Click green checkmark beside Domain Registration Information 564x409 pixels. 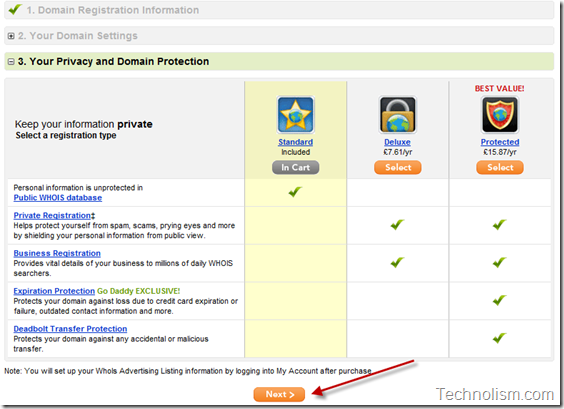point(15,9)
